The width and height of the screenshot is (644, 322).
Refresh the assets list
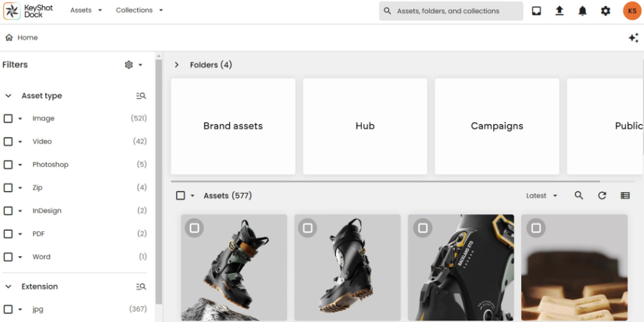click(602, 196)
